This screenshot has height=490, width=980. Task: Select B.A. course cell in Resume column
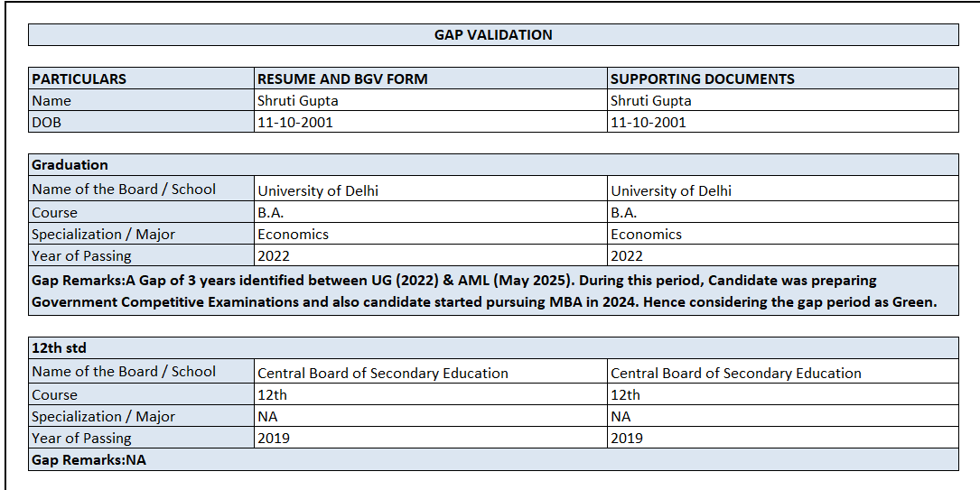click(271, 213)
